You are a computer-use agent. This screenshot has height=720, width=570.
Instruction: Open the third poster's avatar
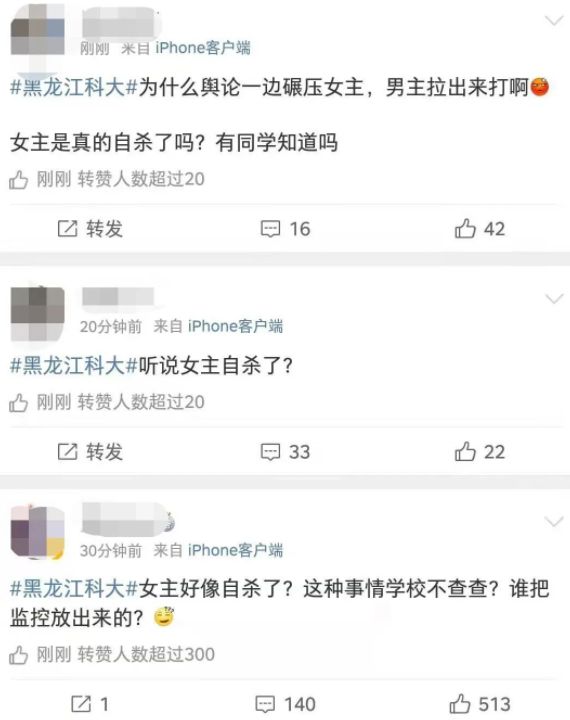tap(38, 532)
